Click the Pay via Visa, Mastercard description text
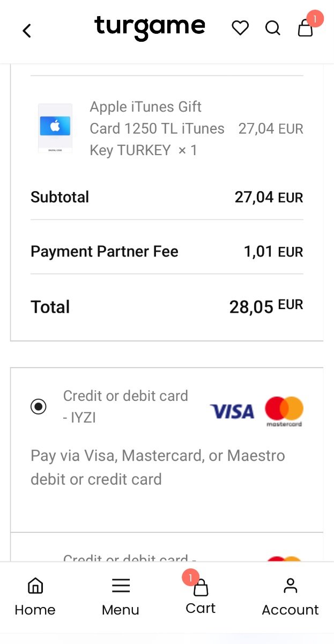Screen dimensions: 334x644 click(158, 467)
